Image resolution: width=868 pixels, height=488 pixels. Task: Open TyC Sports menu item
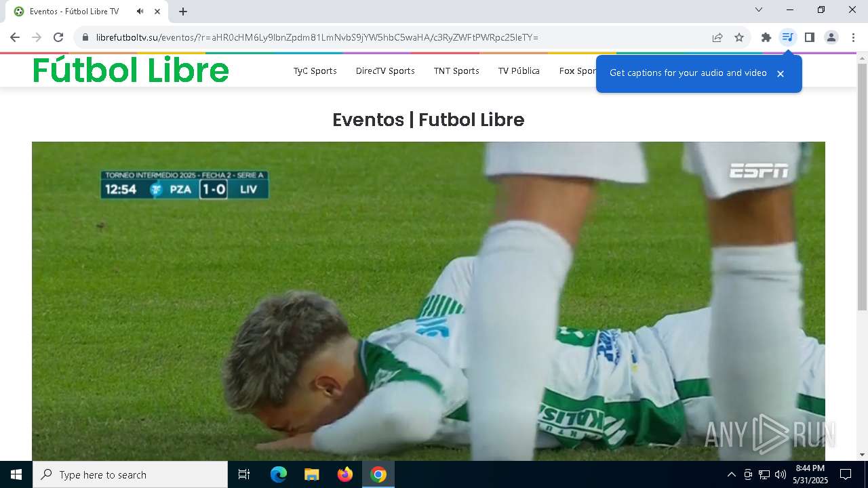315,70
